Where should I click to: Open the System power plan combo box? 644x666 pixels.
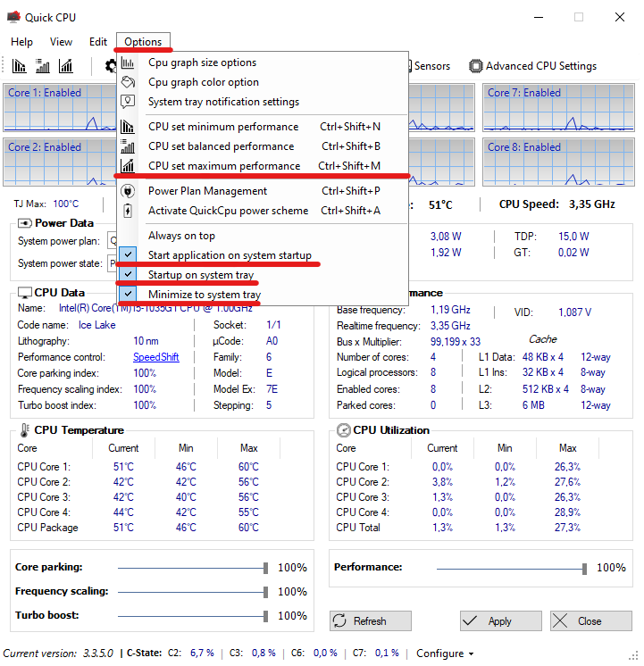pos(112,241)
